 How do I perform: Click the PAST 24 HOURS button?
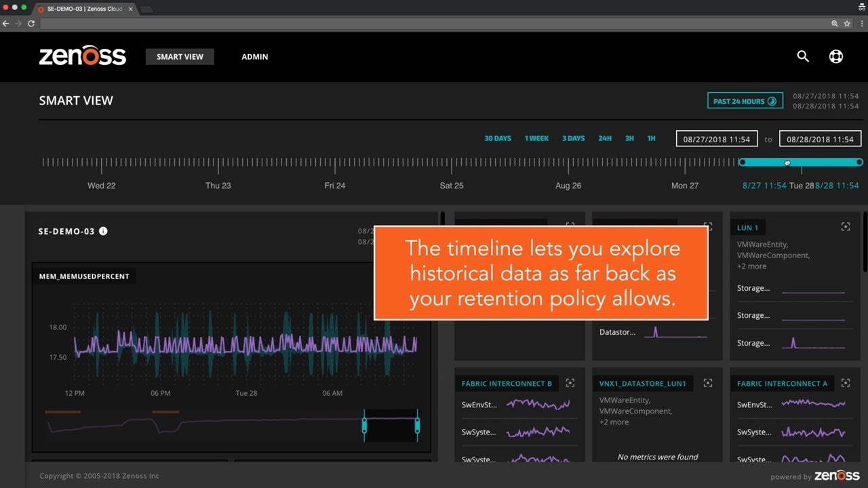click(745, 101)
